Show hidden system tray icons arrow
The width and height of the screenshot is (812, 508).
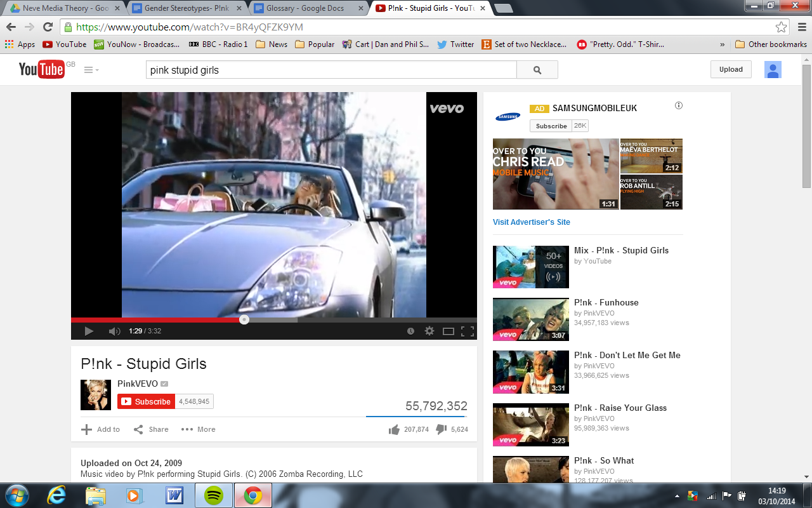coord(677,496)
